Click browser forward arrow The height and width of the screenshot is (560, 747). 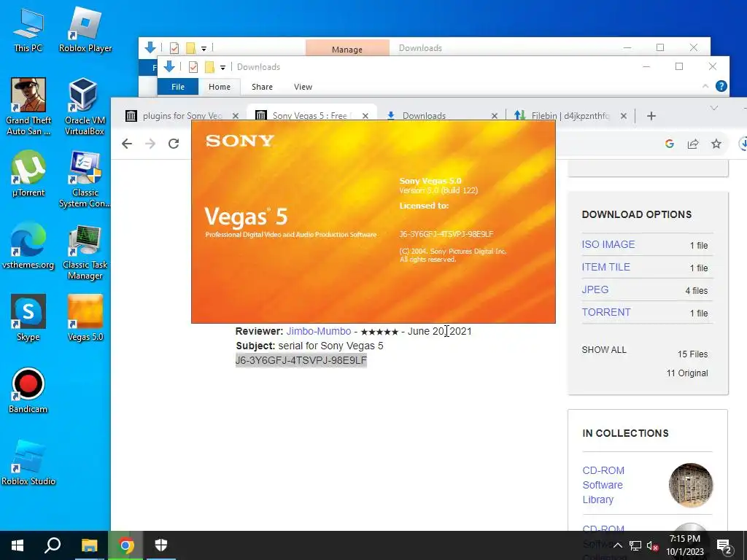(x=150, y=144)
